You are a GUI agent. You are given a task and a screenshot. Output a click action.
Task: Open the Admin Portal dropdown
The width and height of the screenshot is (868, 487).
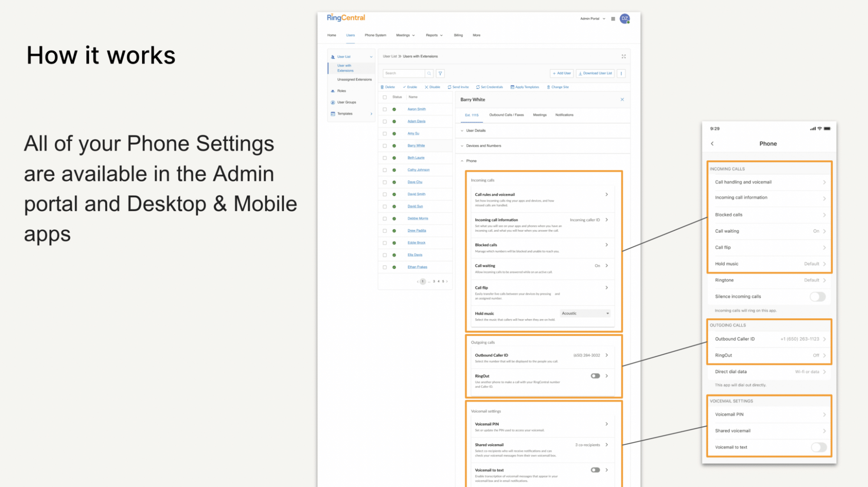(593, 18)
